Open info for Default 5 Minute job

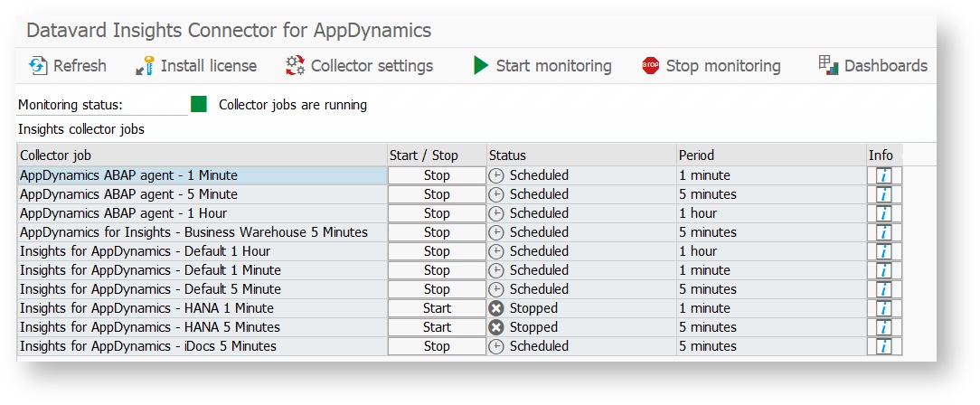pos(884,289)
